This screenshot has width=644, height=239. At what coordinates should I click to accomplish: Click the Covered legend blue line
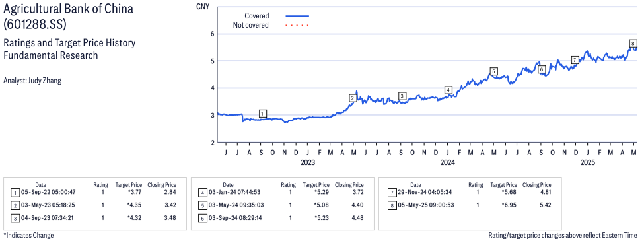297,16
